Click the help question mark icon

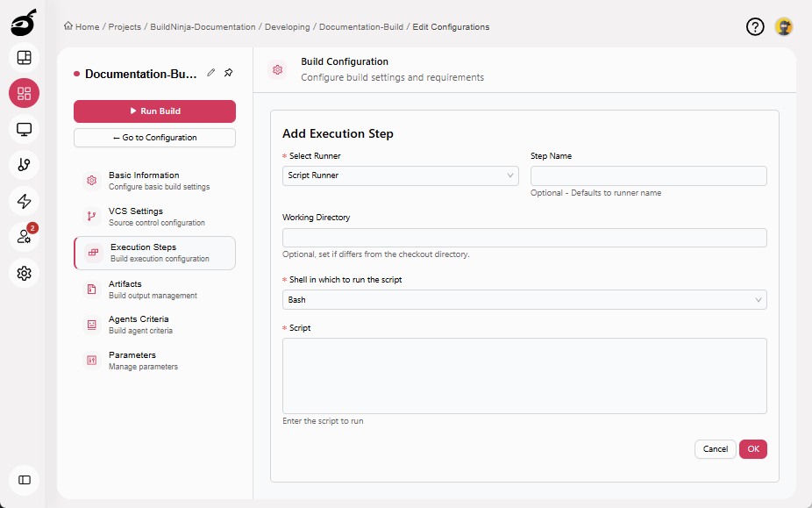coord(755,26)
